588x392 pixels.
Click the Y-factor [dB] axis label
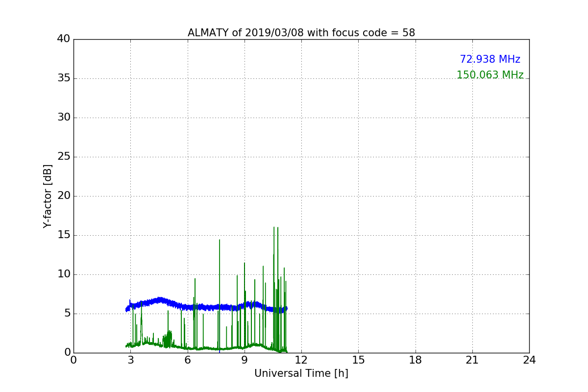[x=48, y=196]
